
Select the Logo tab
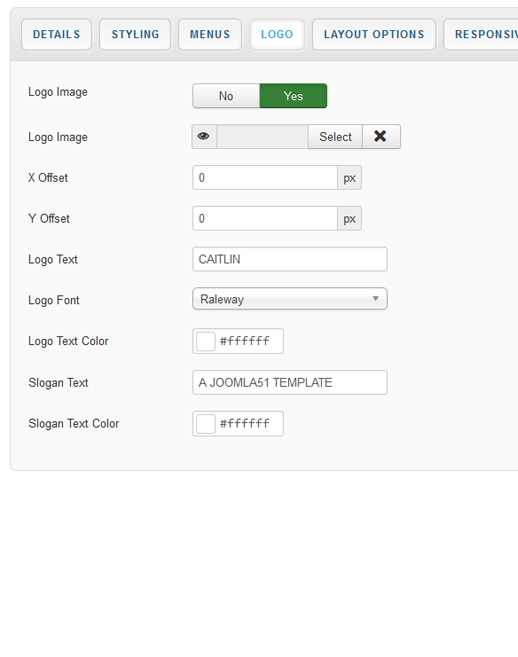tap(277, 35)
